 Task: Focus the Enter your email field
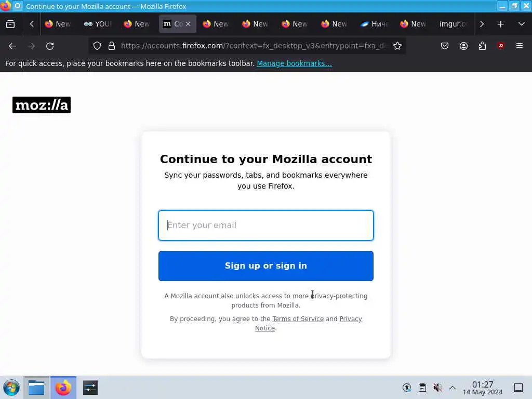tap(266, 225)
